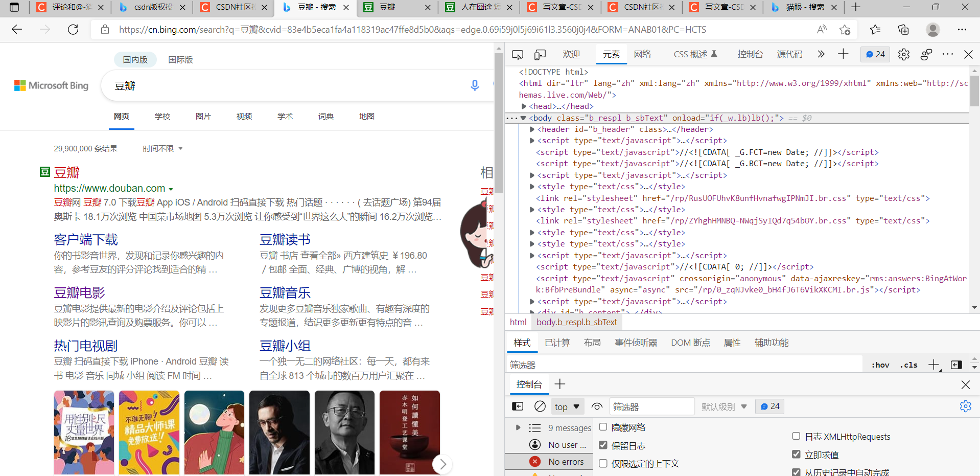Switch to 国际版 Bing
Screen dimensions: 980x476
coord(180,59)
